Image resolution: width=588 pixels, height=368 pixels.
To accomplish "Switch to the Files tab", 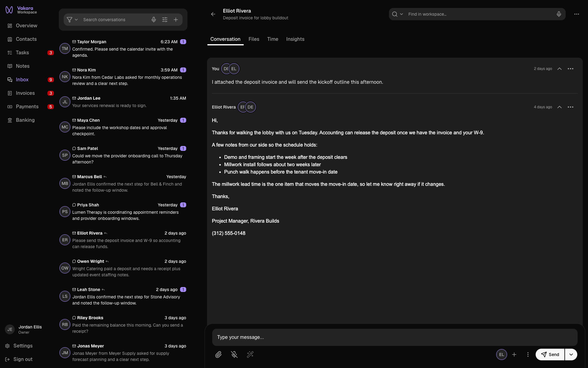I will tap(254, 39).
